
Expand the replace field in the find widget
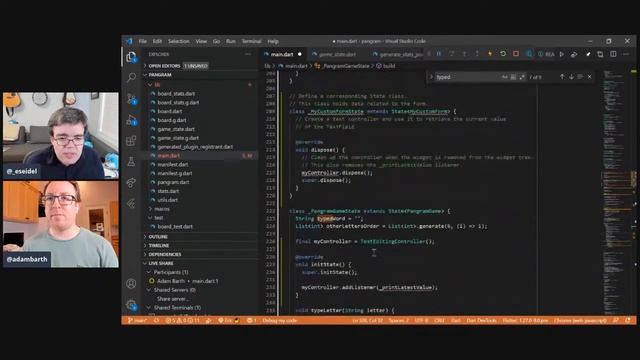[x=431, y=77]
